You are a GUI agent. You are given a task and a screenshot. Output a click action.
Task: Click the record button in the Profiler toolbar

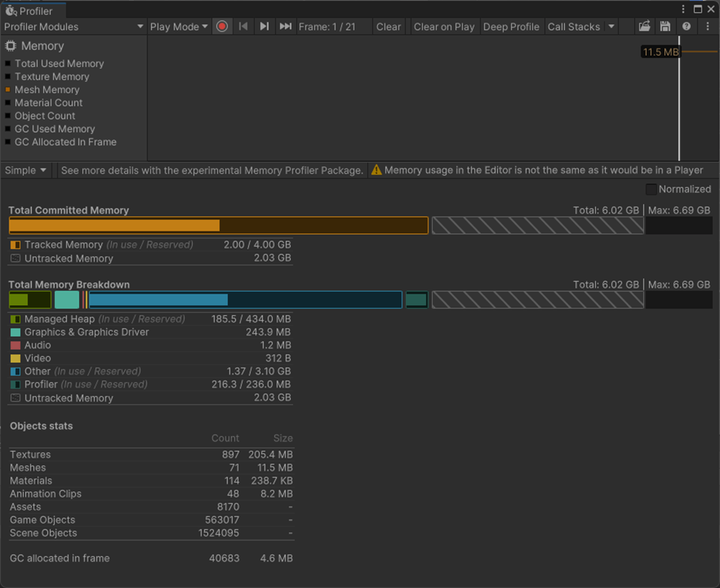click(x=222, y=27)
